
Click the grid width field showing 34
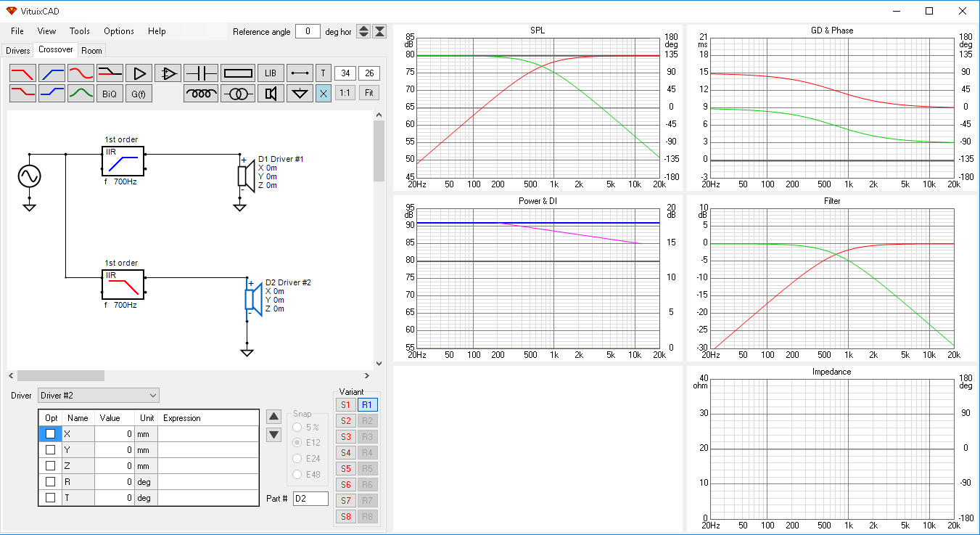click(345, 73)
